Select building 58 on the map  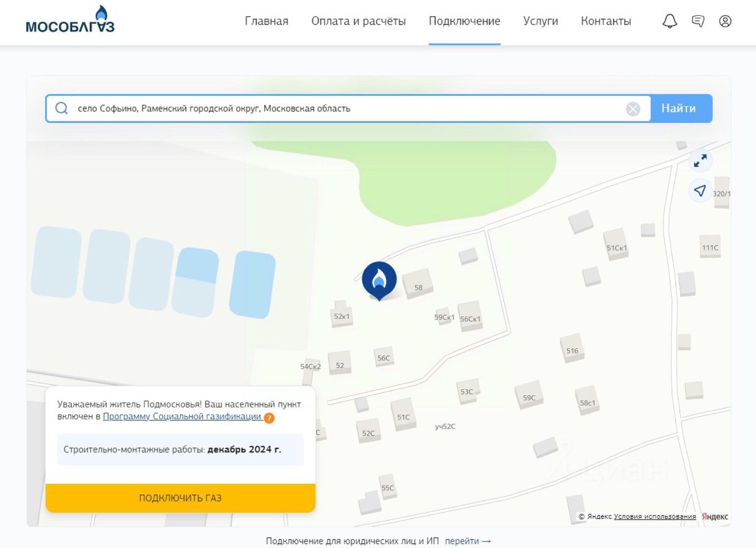point(418,284)
